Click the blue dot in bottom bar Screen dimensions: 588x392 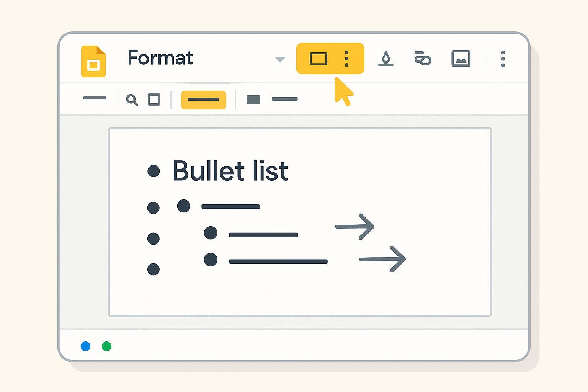point(86,346)
